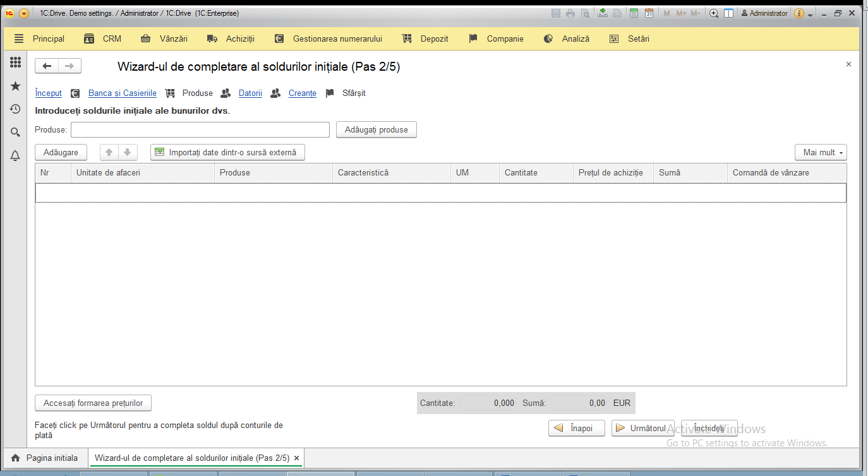868x476 pixels.
Task: Open the calendar icon in title bar
Action: (x=648, y=13)
